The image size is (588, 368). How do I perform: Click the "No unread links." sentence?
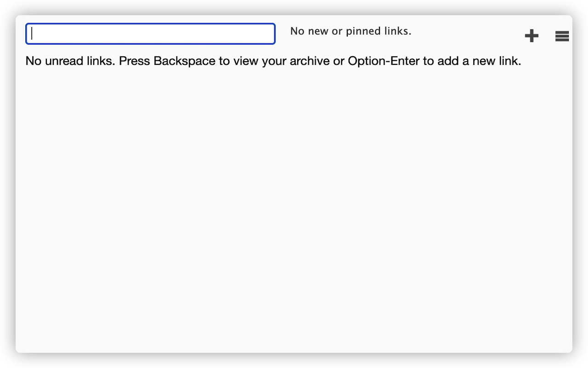point(70,61)
